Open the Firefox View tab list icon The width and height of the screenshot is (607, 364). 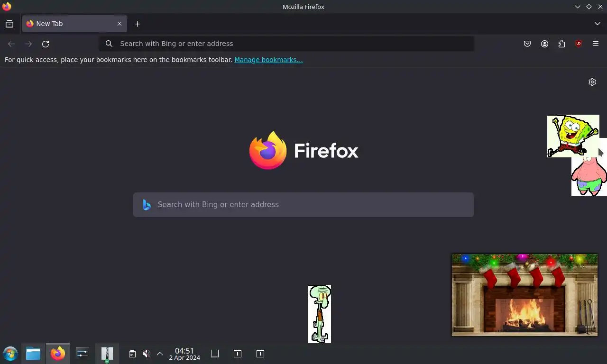tap(9, 24)
